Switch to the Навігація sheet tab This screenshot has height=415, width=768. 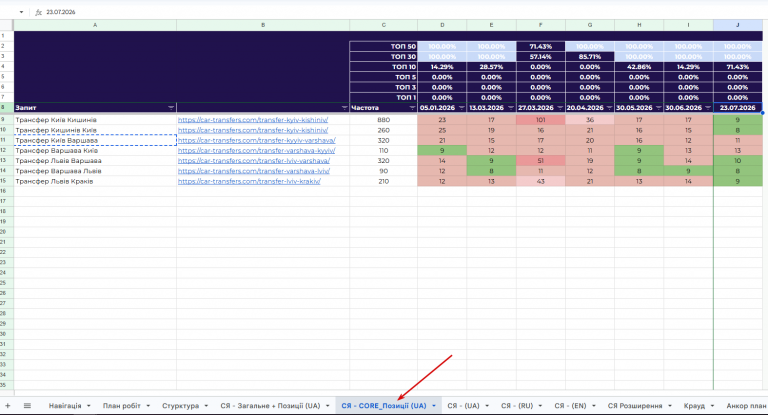coord(65,406)
